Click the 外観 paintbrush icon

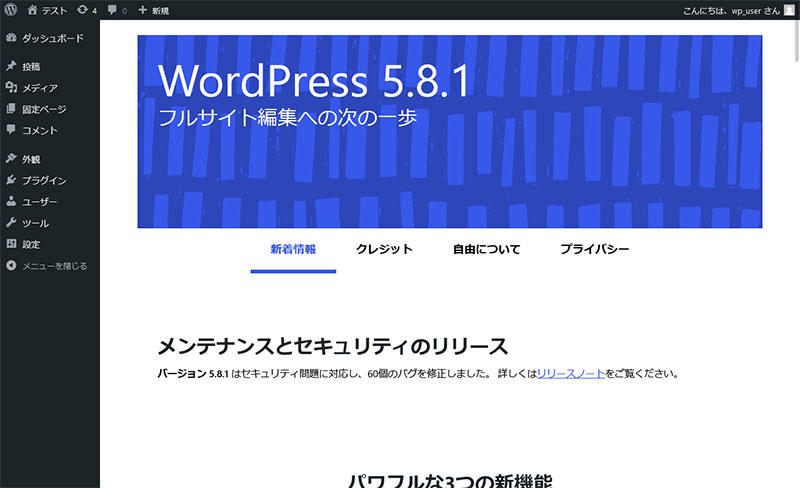coord(11,158)
